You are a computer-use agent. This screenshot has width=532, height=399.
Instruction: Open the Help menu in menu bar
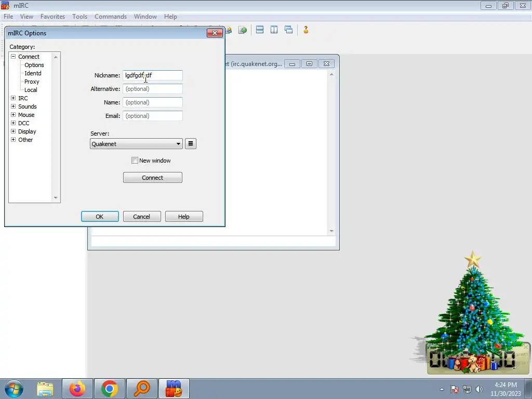coord(170,17)
